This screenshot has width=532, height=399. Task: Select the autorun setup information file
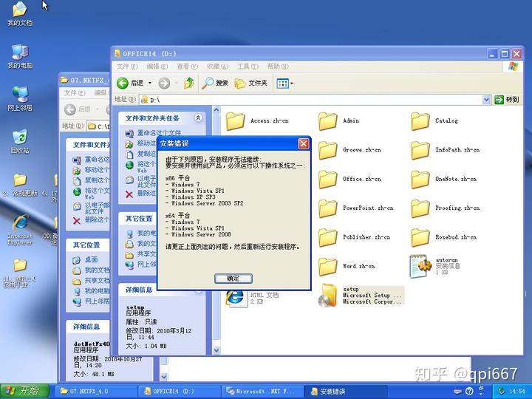tap(435, 266)
